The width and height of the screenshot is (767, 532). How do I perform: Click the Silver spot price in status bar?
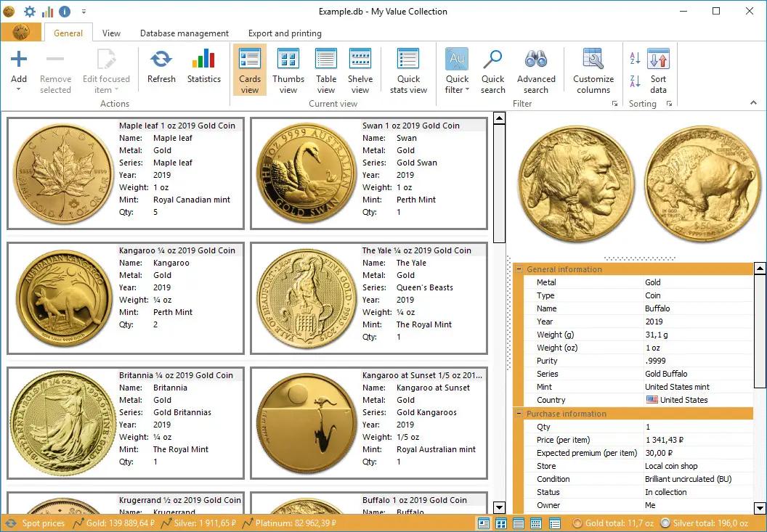(198, 523)
